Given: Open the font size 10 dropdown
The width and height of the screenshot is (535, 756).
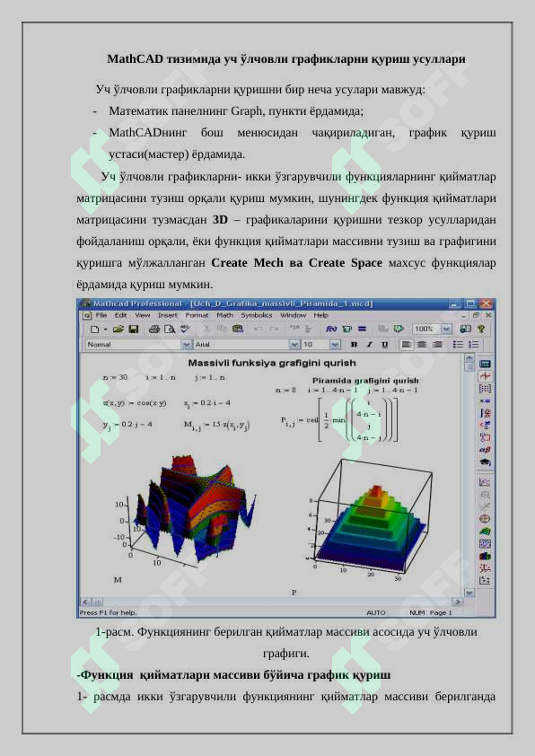Looking at the screenshot, I should [x=335, y=344].
